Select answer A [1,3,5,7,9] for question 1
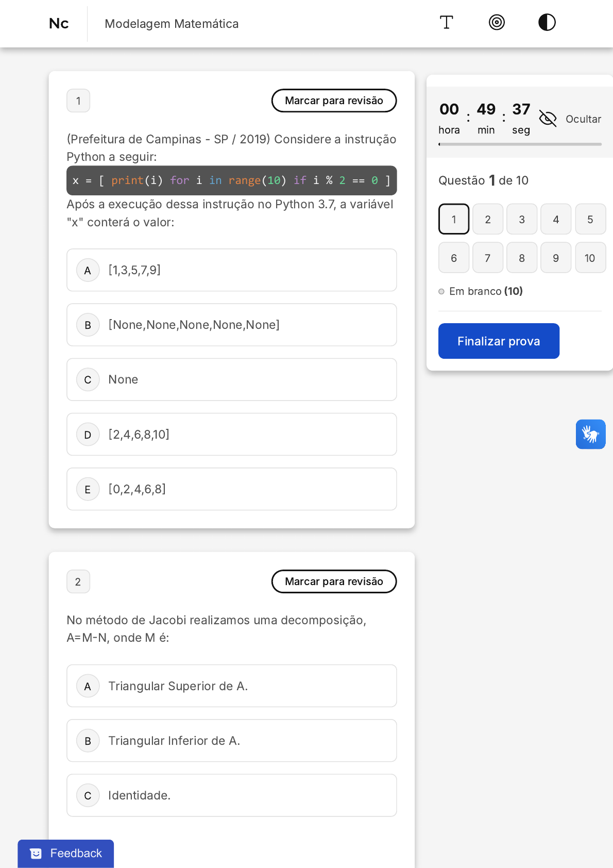 (x=231, y=270)
